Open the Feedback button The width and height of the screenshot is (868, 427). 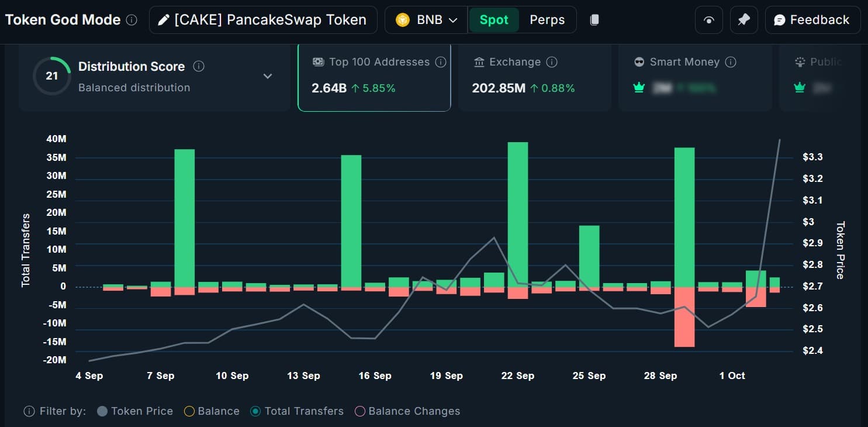pos(812,20)
